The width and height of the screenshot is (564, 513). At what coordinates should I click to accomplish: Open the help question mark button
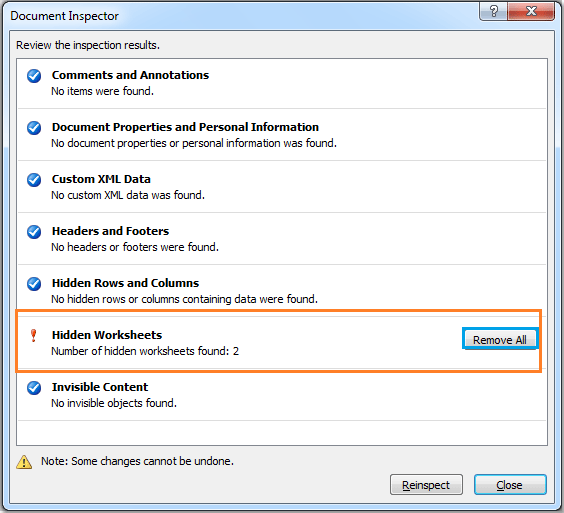(x=494, y=11)
